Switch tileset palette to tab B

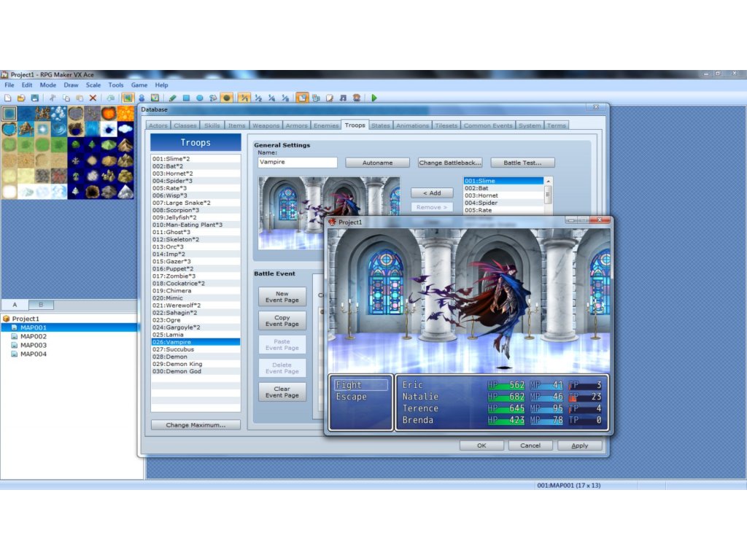41,305
